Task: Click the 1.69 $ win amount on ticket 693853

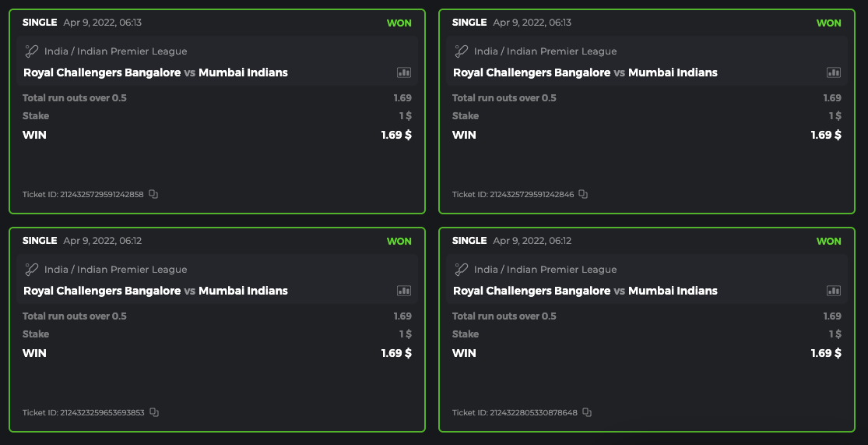Action: coord(395,353)
